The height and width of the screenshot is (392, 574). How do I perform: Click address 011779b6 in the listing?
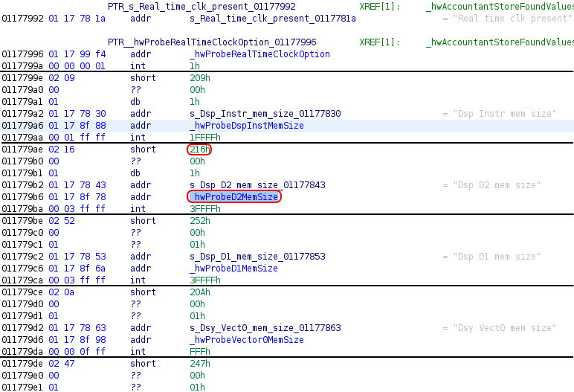23,196
